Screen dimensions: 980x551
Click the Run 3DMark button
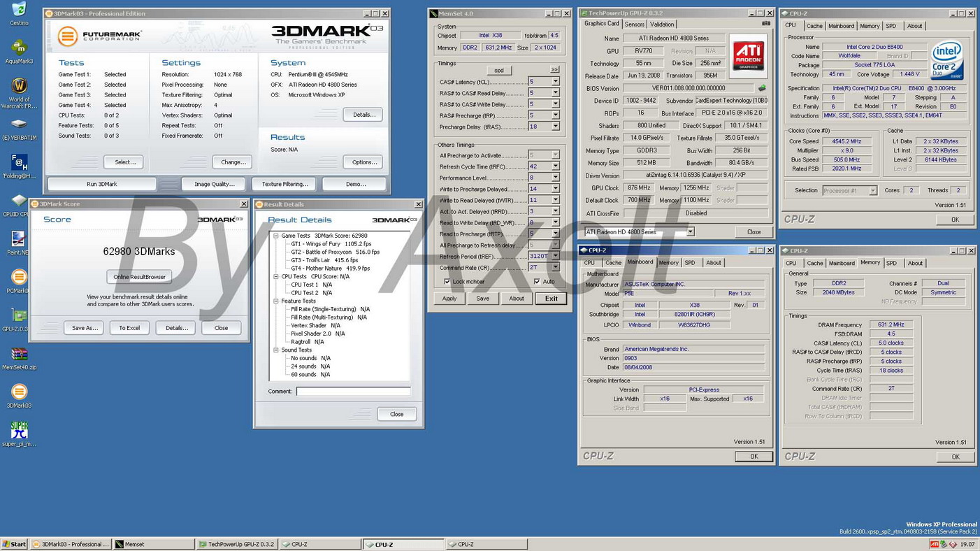coord(102,184)
